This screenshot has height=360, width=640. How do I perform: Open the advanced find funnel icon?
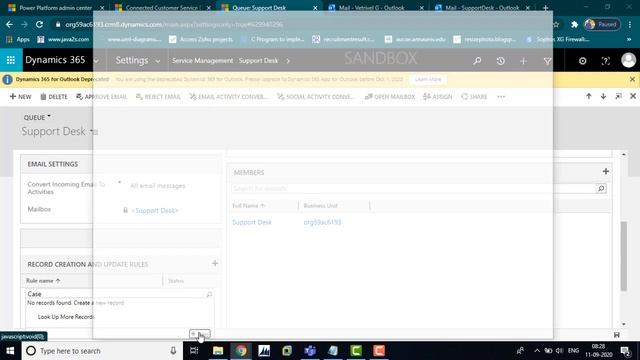click(547, 61)
